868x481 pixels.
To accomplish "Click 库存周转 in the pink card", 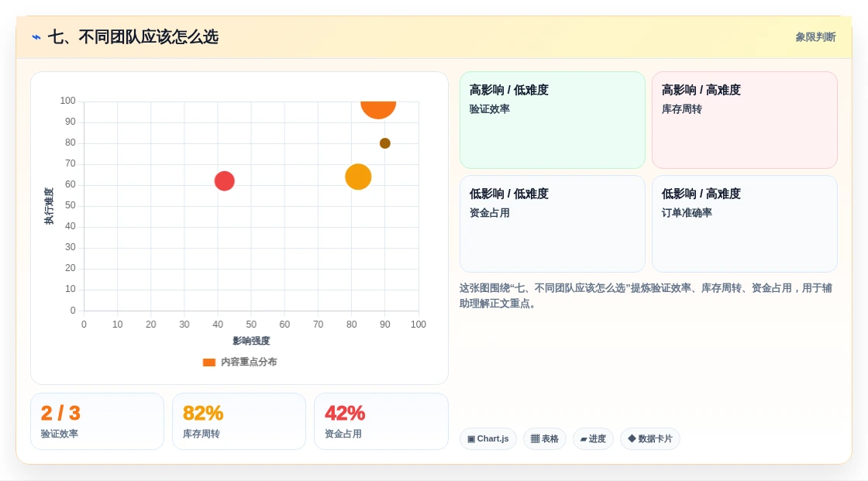I will click(x=681, y=109).
